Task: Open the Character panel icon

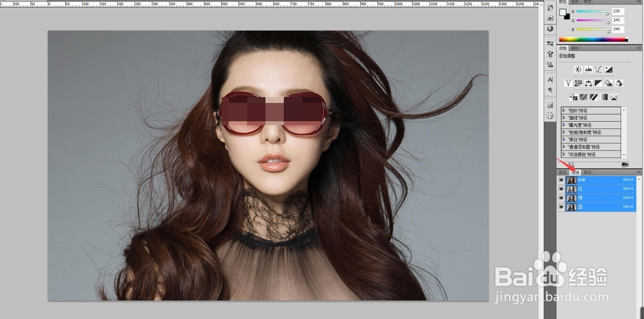Action: tap(550, 79)
